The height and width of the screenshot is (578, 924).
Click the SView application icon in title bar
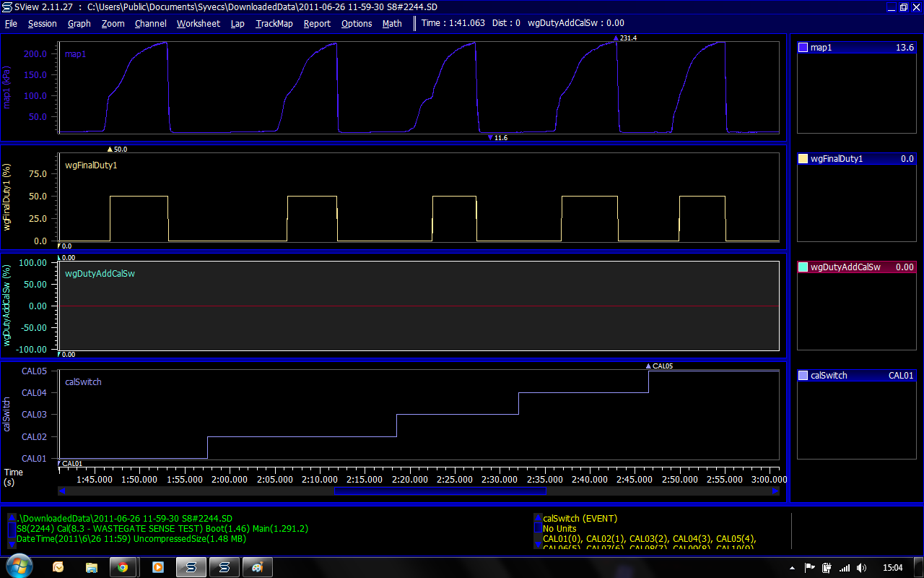click(x=7, y=7)
